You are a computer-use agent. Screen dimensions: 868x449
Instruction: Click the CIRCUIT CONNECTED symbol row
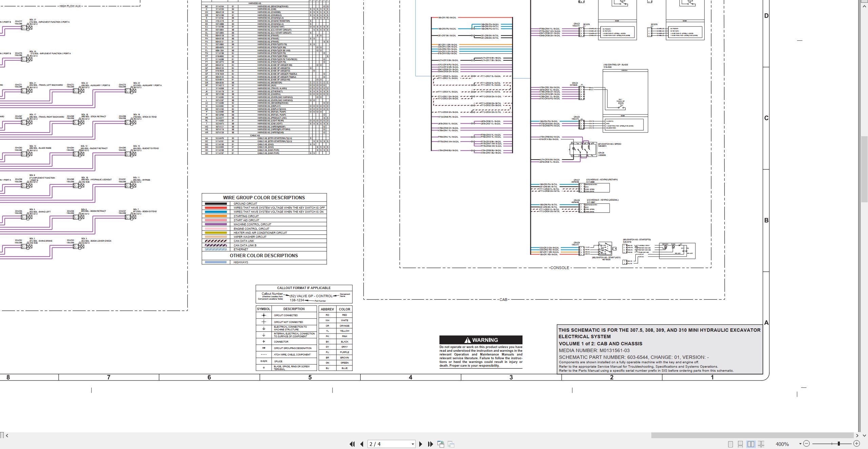[286, 315]
